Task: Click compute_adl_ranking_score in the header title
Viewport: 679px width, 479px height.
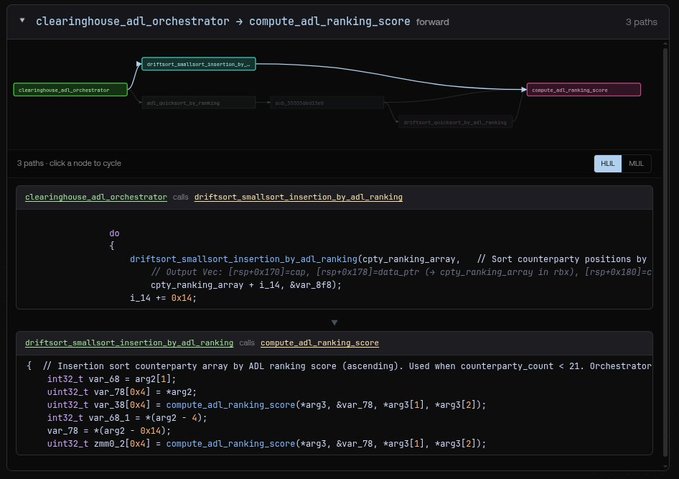Action: 329,21
